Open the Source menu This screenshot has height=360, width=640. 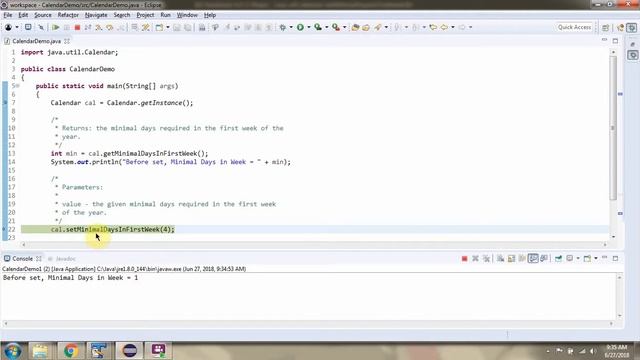[43, 15]
